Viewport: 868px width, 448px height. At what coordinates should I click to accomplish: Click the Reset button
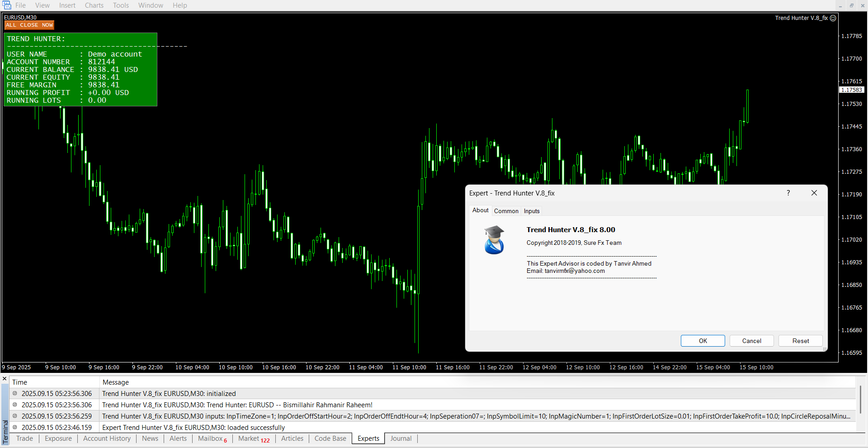[x=800, y=341]
